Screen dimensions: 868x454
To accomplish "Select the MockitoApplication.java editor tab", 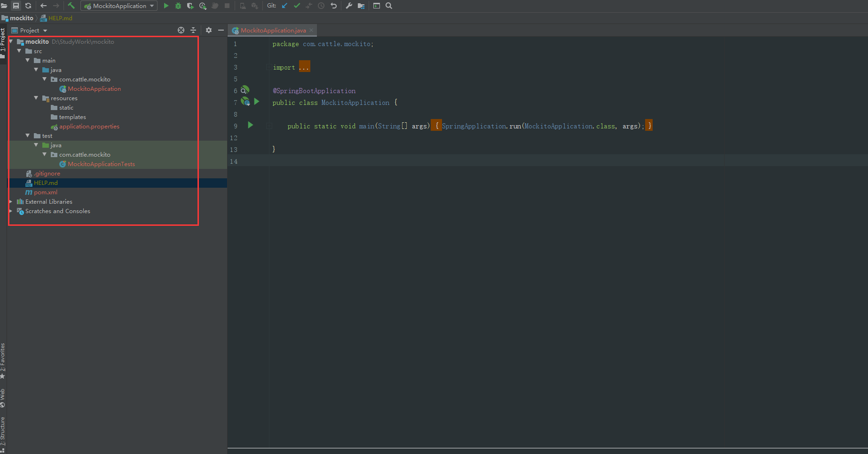I will [x=273, y=30].
